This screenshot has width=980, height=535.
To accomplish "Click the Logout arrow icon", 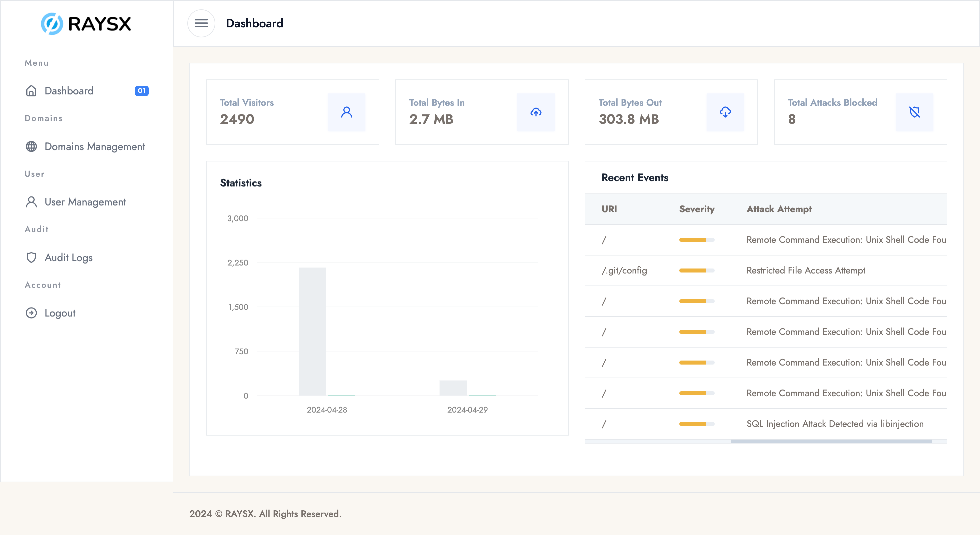I will pos(31,313).
